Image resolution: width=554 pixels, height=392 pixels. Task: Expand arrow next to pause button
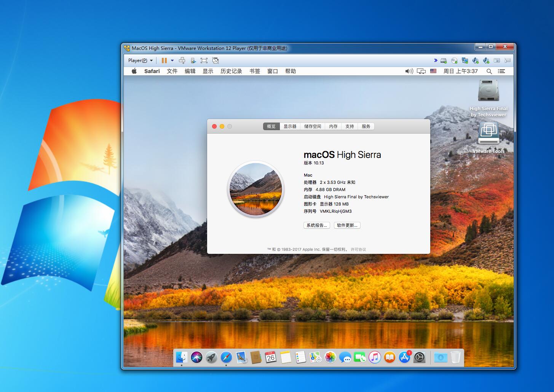pos(172,60)
